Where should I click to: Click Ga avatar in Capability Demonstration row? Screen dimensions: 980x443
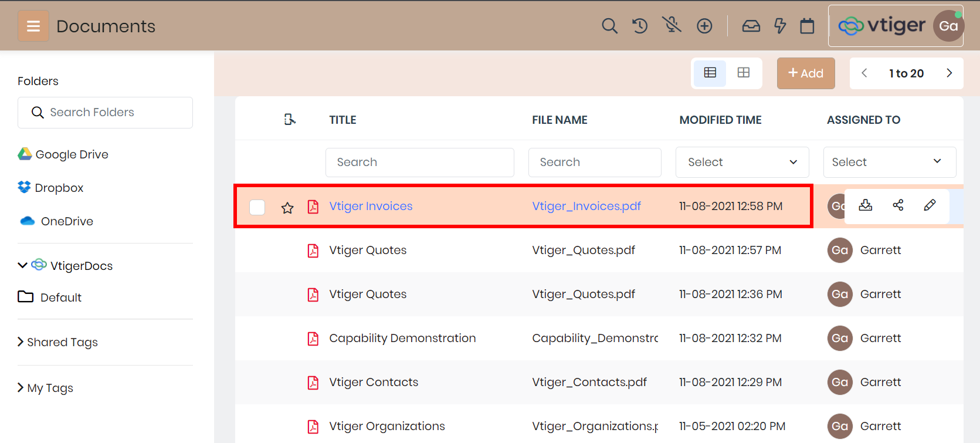(x=840, y=338)
